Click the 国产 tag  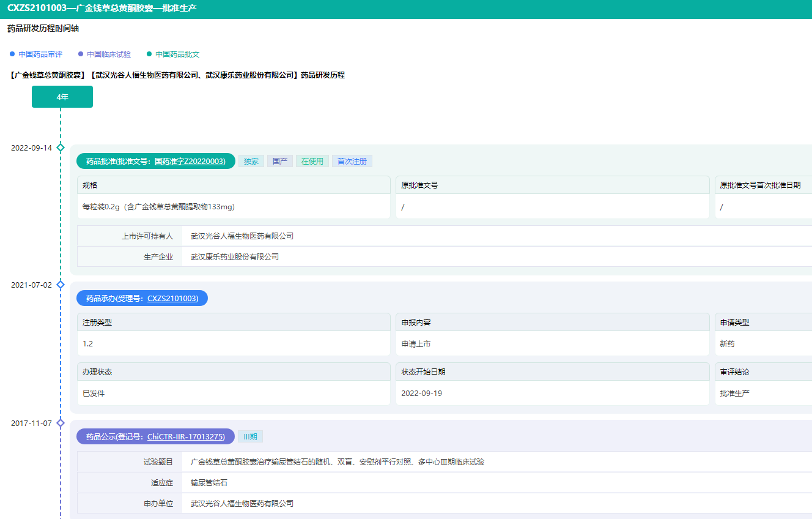click(x=279, y=162)
